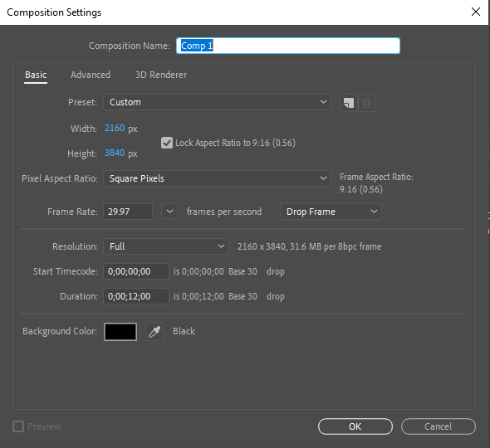Close the Composition Settings dialog
The height and width of the screenshot is (448, 490).
476,12
